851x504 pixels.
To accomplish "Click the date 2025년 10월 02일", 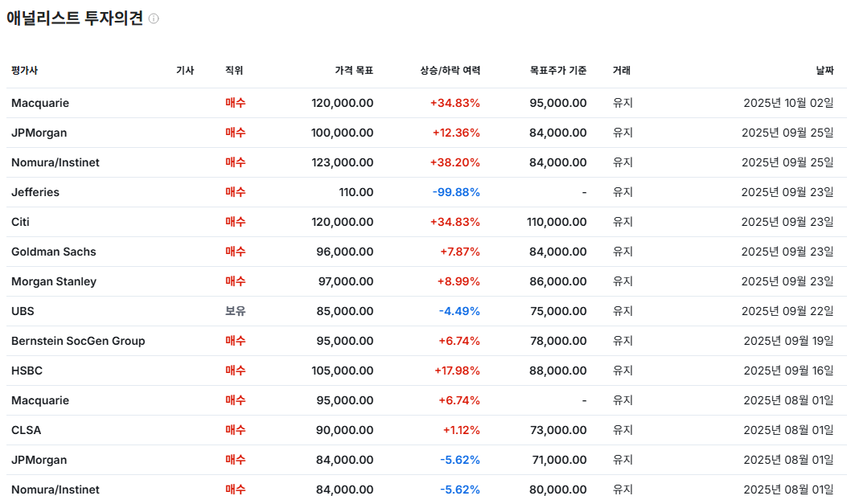I will coord(788,103).
